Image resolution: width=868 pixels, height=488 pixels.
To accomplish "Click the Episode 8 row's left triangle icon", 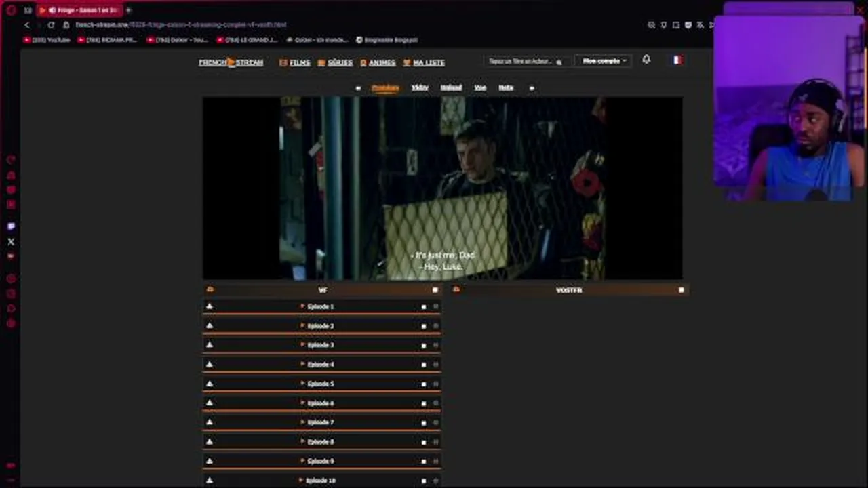I will 210,441.
